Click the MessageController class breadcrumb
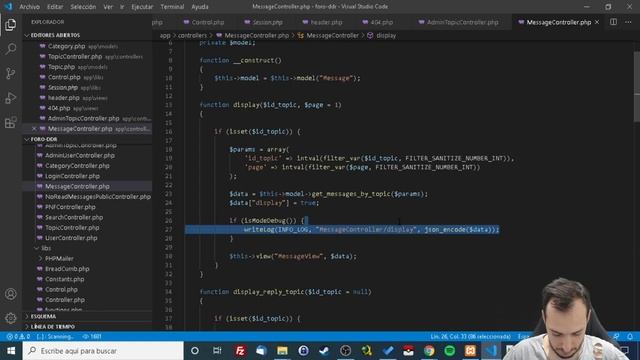Screen dimensions: 640x360 coord(328,36)
